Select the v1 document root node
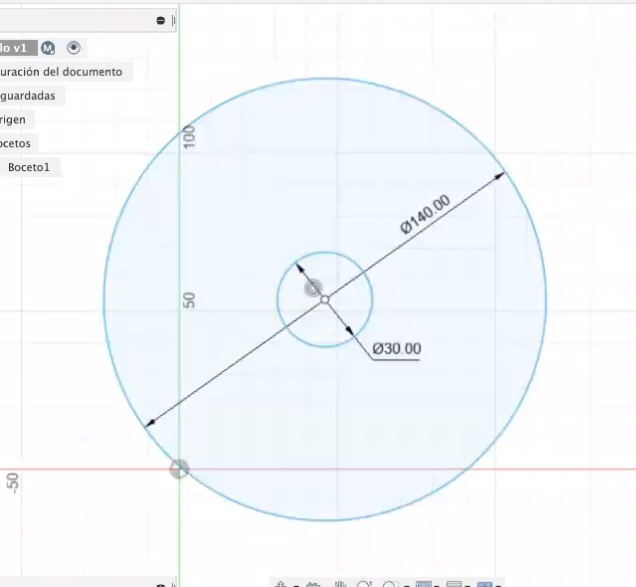The width and height of the screenshot is (636, 587). [18, 48]
